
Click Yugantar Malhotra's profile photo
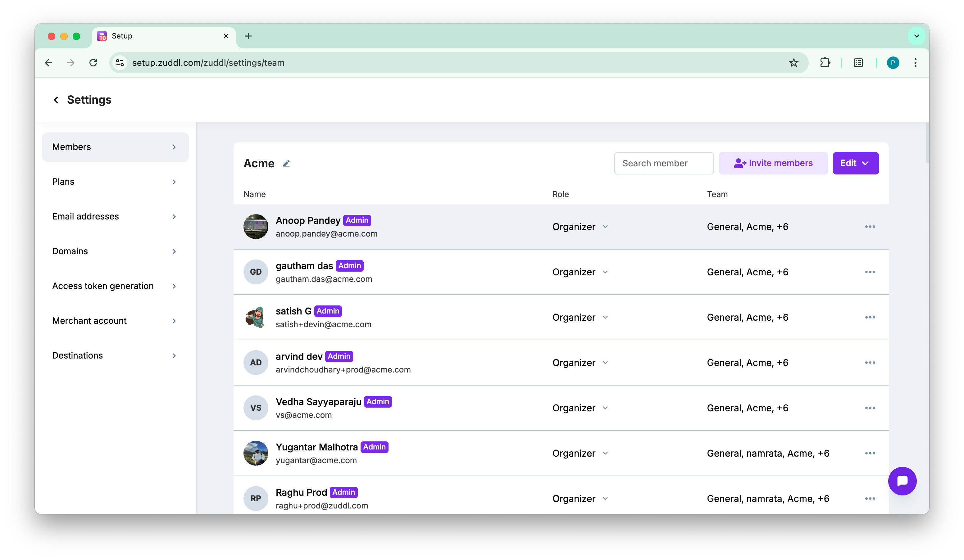click(x=256, y=453)
